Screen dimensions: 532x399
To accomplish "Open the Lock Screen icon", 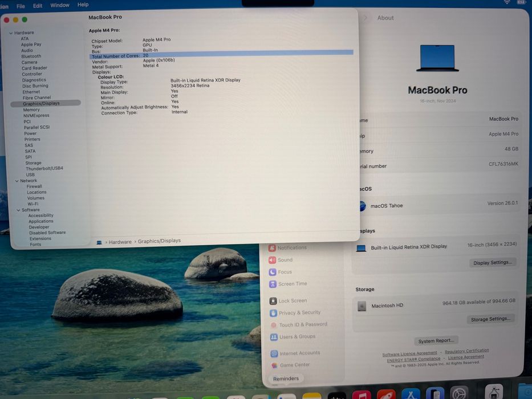I will pos(273,301).
